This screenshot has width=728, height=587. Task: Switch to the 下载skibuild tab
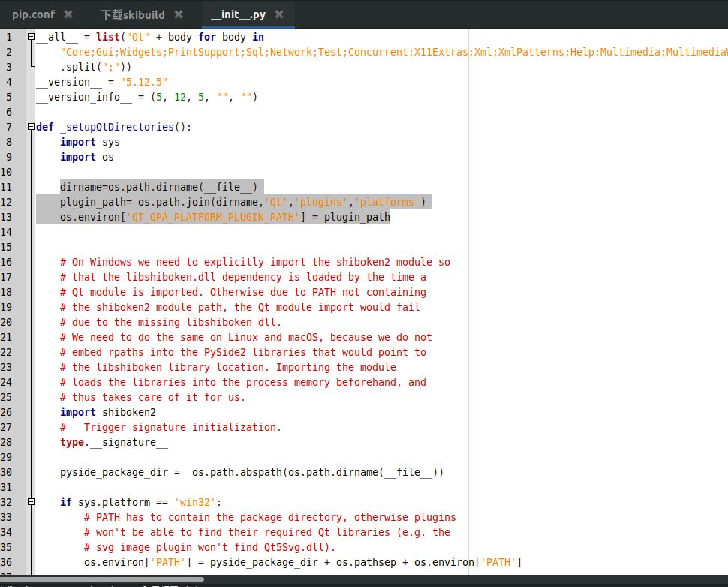(133, 14)
